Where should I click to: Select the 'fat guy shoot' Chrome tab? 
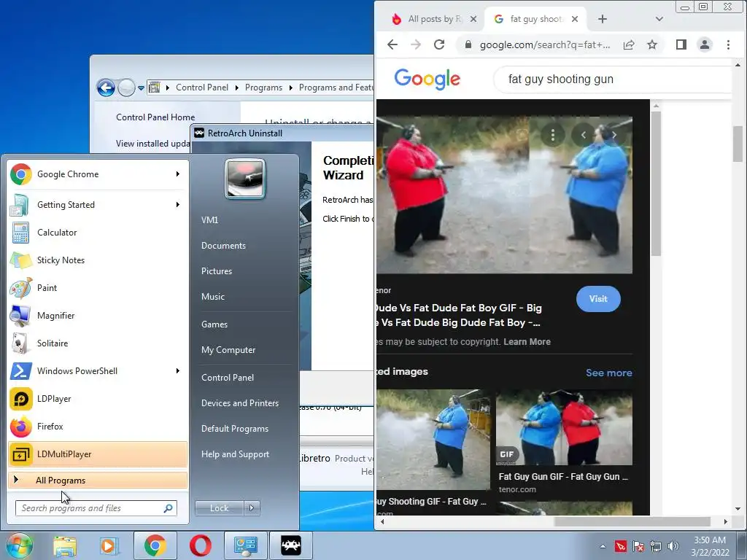535,19
